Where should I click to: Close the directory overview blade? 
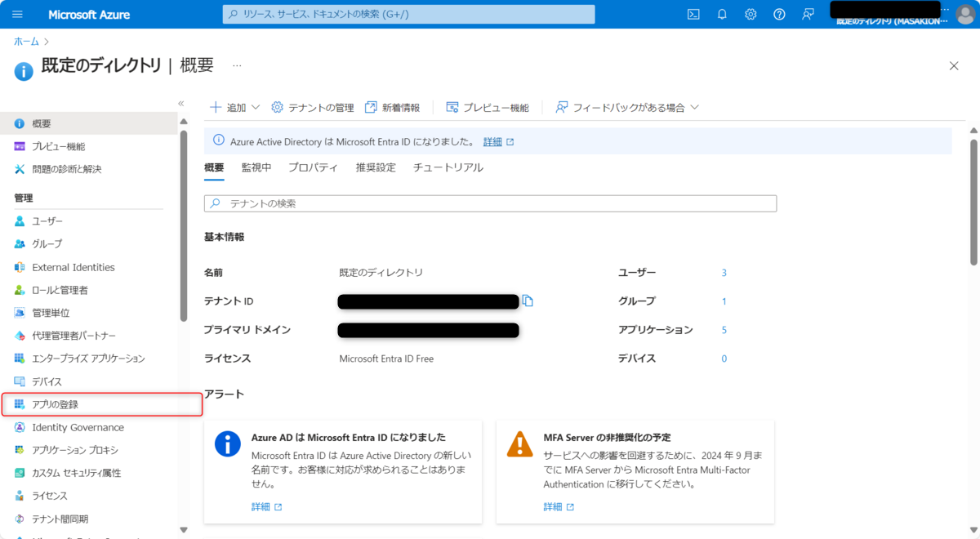(x=954, y=66)
